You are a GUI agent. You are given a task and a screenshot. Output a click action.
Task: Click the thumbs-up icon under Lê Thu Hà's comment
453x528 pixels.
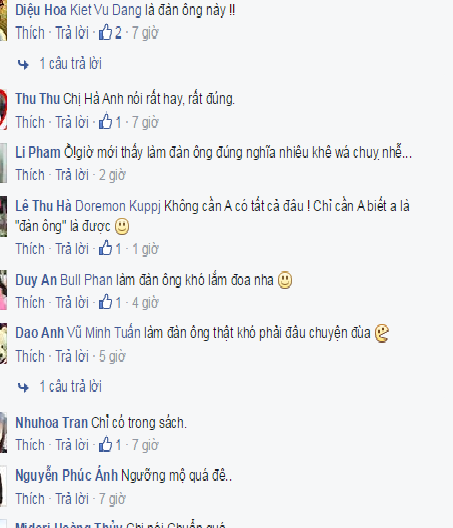pyautogui.click(x=105, y=248)
